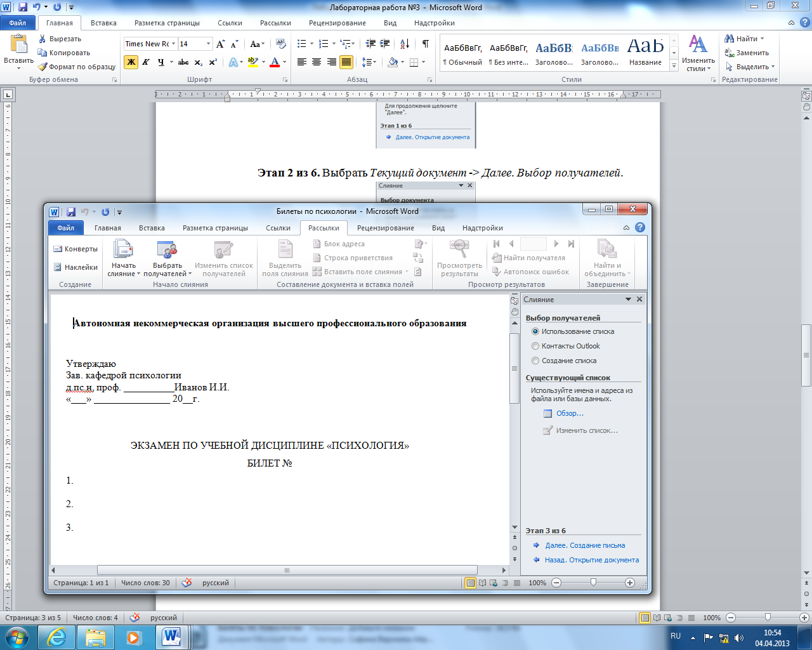Click the Найти search tool
Image resolution: width=812 pixels, height=650 pixels.
pyautogui.click(x=745, y=39)
